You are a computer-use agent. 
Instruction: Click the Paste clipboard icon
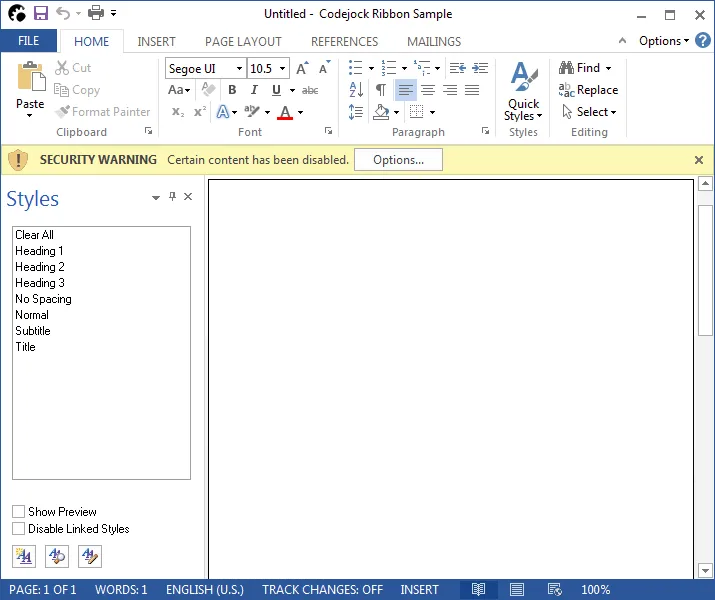click(30, 77)
